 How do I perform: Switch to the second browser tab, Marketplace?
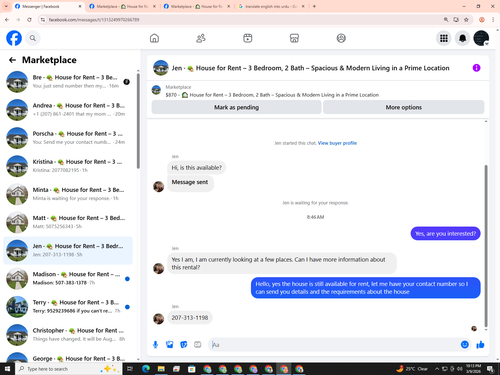point(122,6)
